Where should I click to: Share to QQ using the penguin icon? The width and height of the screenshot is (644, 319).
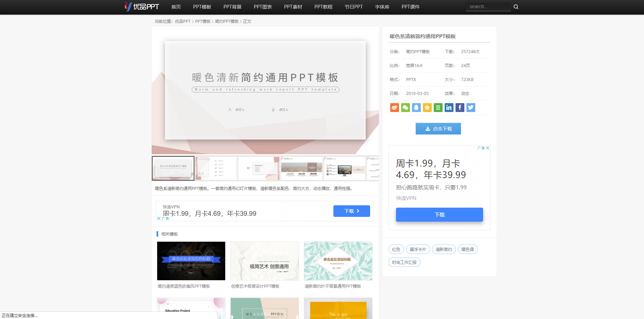(x=416, y=107)
